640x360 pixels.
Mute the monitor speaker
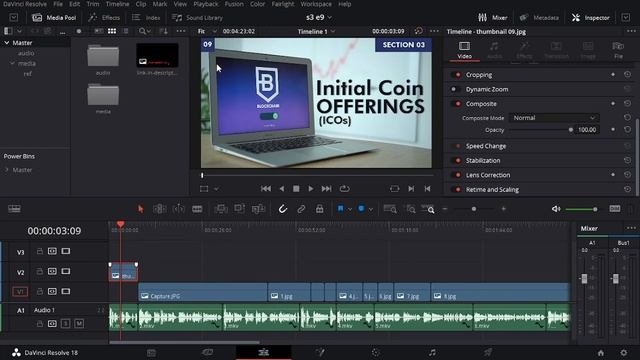[556, 209]
